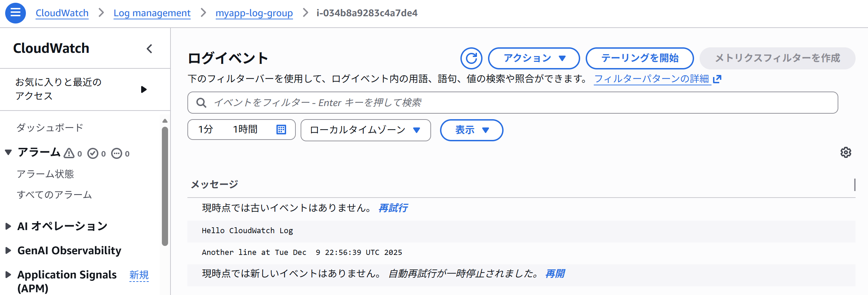Click 再試行 to load older events
Screen dimensions: 868x295
click(x=393, y=208)
